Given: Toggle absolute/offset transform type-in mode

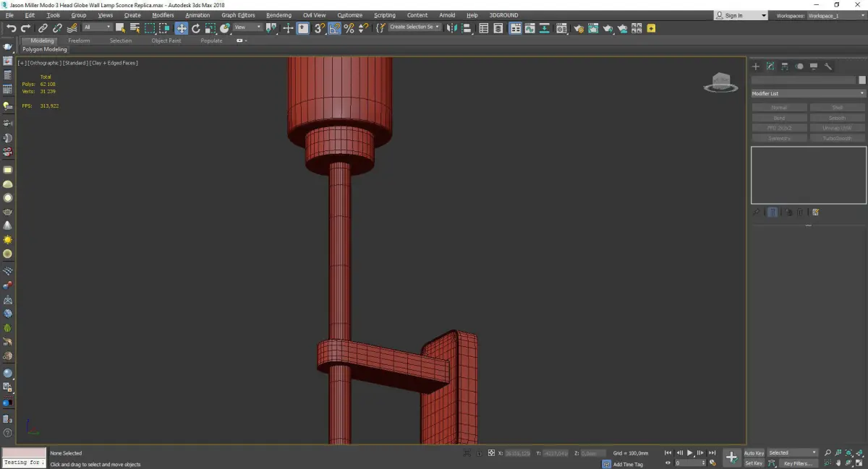Looking at the screenshot, I should click(492, 452).
